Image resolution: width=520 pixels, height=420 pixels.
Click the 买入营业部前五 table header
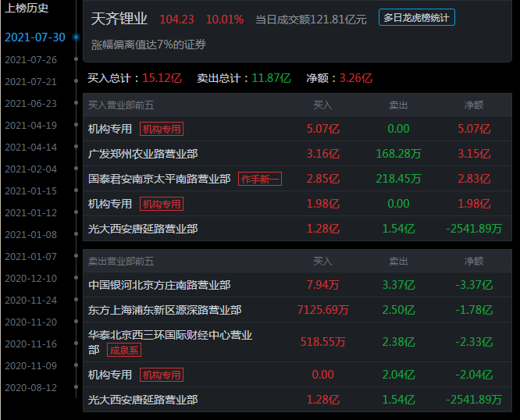coord(121,105)
